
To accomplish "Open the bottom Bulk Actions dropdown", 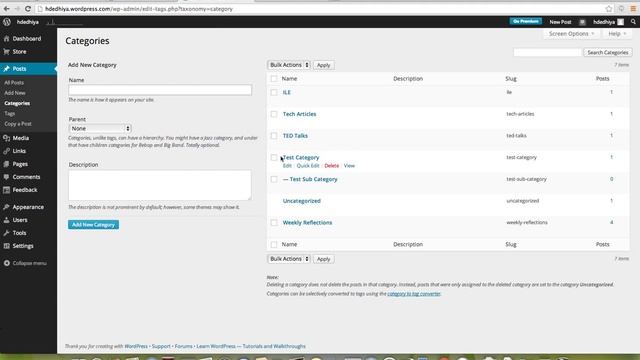I will click(289, 259).
